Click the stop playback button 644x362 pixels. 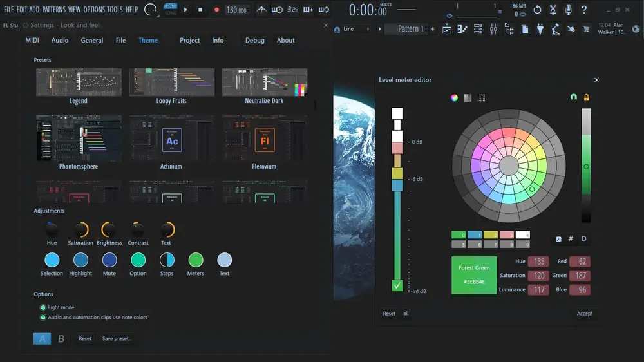(x=200, y=10)
